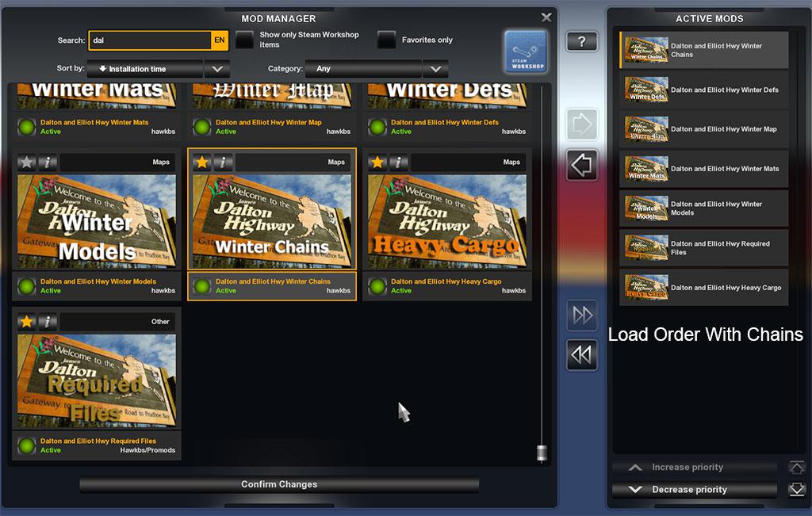Switch the EN search language selector

tap(220, 40)
